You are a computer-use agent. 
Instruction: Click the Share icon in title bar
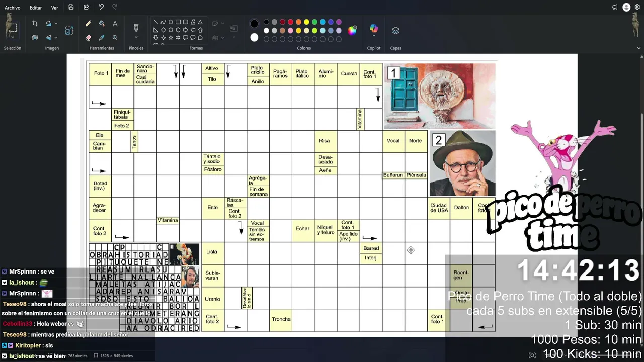pyautogui.click(x=86, y=7)
